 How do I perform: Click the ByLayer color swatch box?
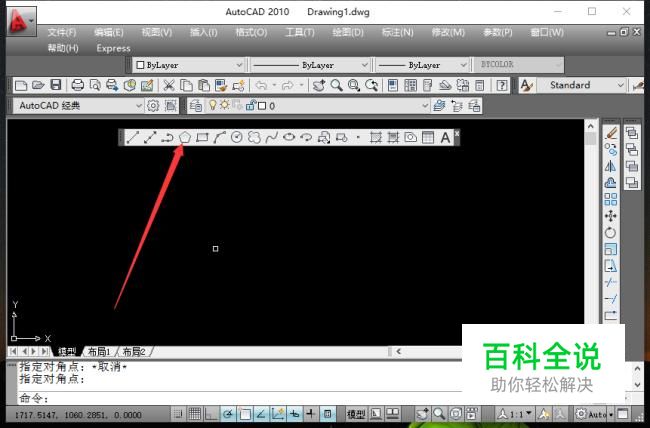140,65
